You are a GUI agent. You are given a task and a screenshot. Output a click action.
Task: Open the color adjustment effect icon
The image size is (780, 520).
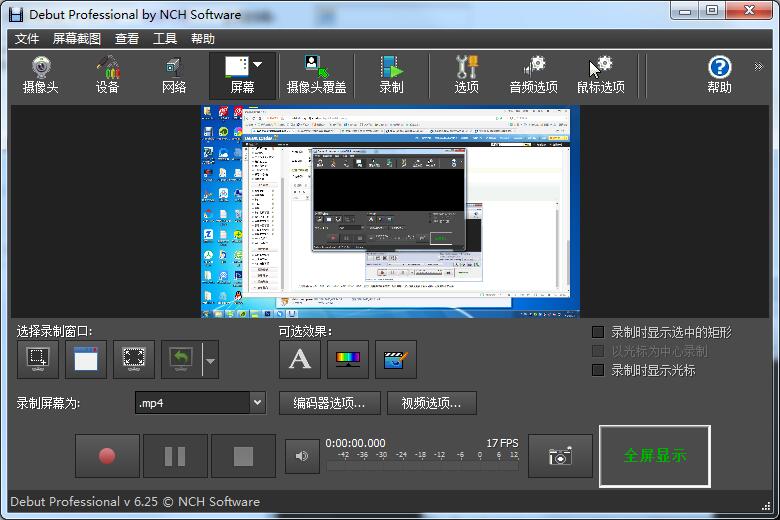pos(348,360)
